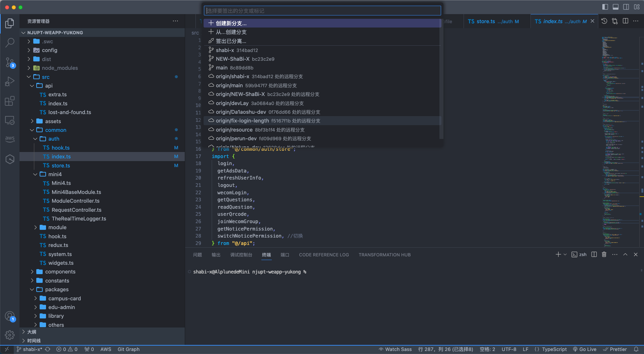Toggle primary sidebar visibility

point(605,7)
